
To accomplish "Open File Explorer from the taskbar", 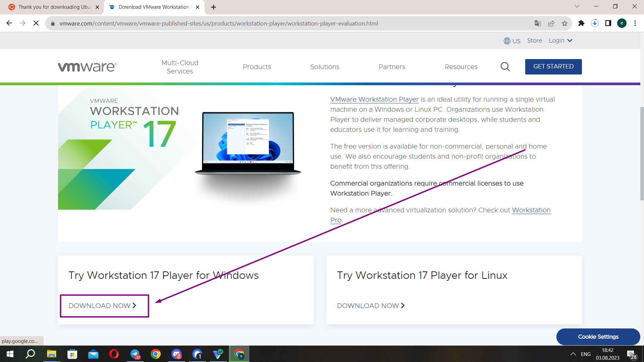I will click(x=51, y=354).
